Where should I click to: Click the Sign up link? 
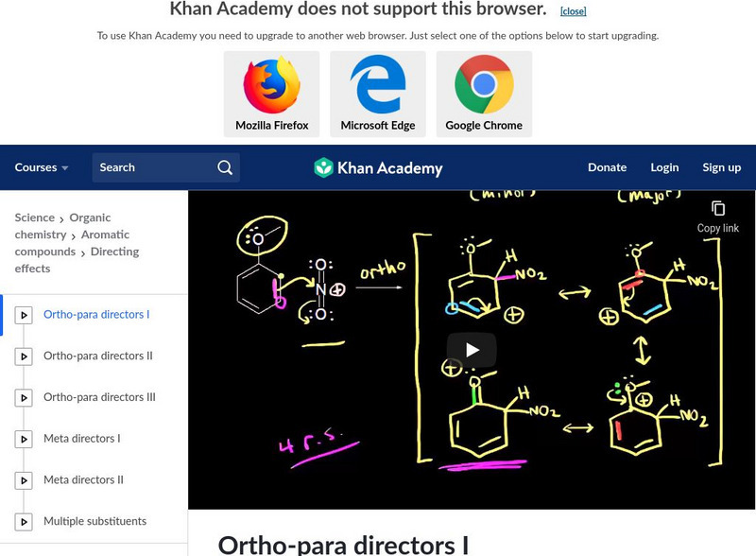tap(722, 166)
